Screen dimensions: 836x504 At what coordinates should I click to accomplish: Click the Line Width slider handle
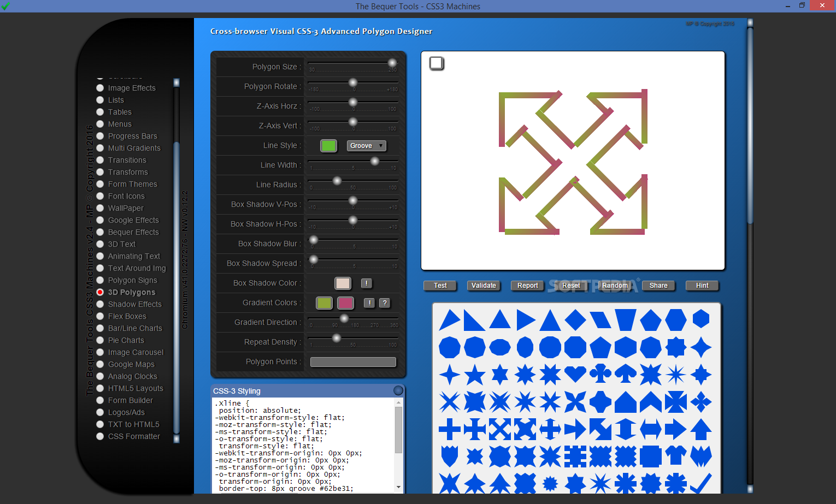[x=375, y=161]
